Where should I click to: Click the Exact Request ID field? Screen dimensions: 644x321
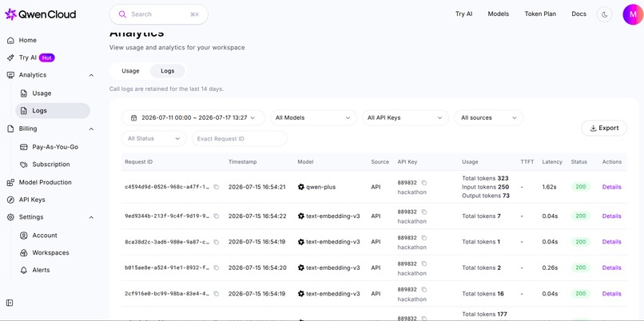coord(240,139)
